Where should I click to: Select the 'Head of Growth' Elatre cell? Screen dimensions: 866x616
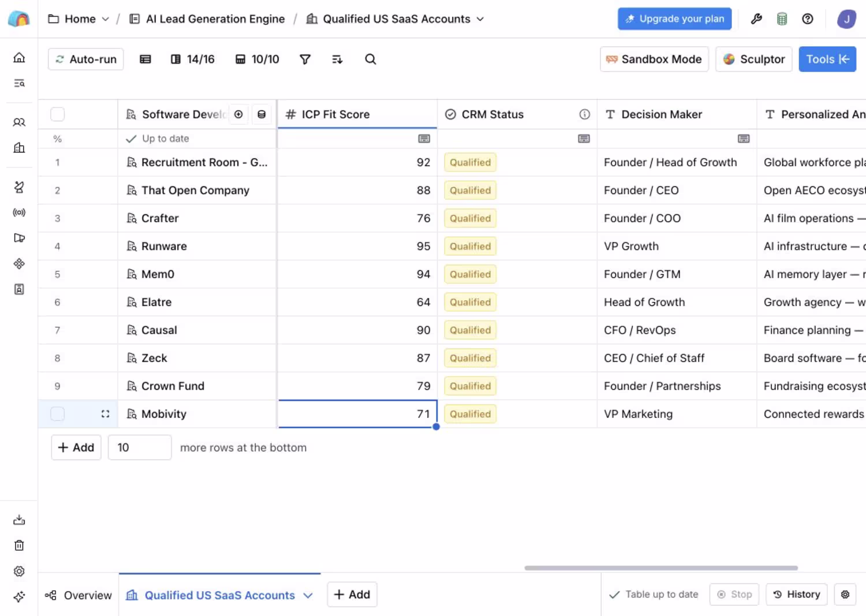(677, 302)
